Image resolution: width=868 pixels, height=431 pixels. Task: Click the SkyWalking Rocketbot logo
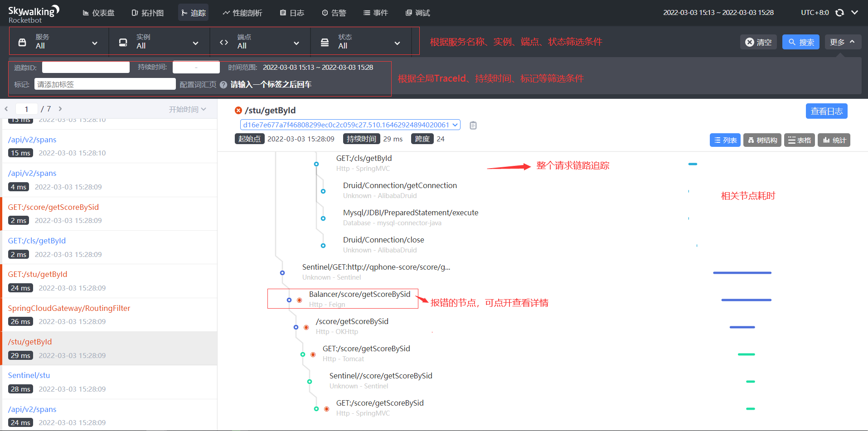34,14
